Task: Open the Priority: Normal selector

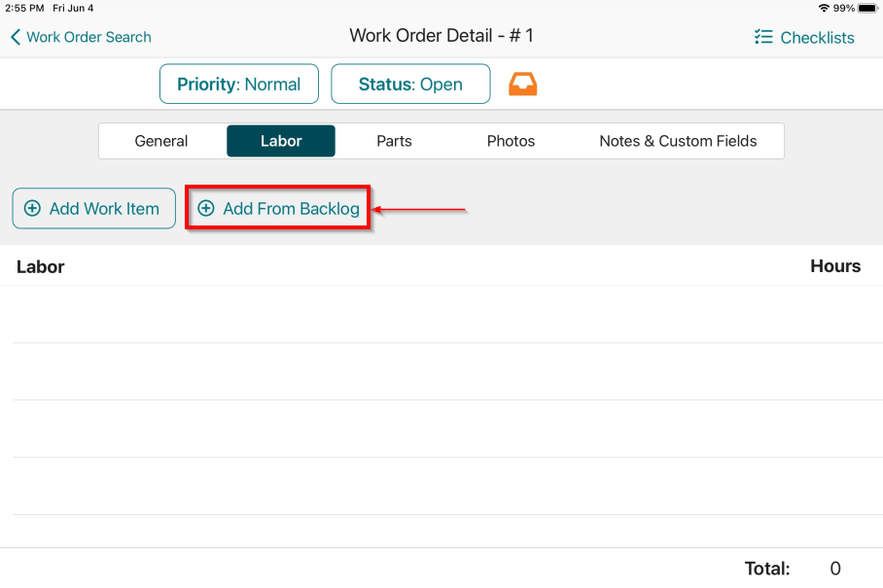Action: click(238, 84)
